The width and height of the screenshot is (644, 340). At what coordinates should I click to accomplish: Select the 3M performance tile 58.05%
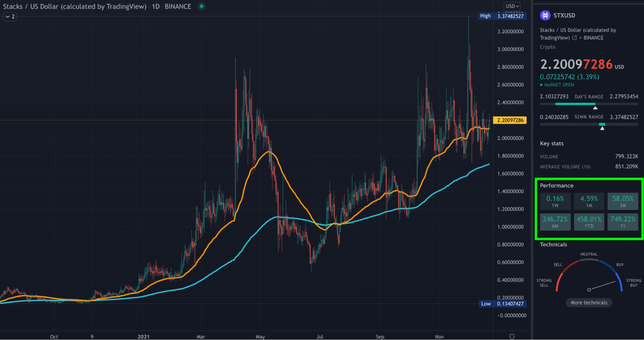(x=623, y=201)
